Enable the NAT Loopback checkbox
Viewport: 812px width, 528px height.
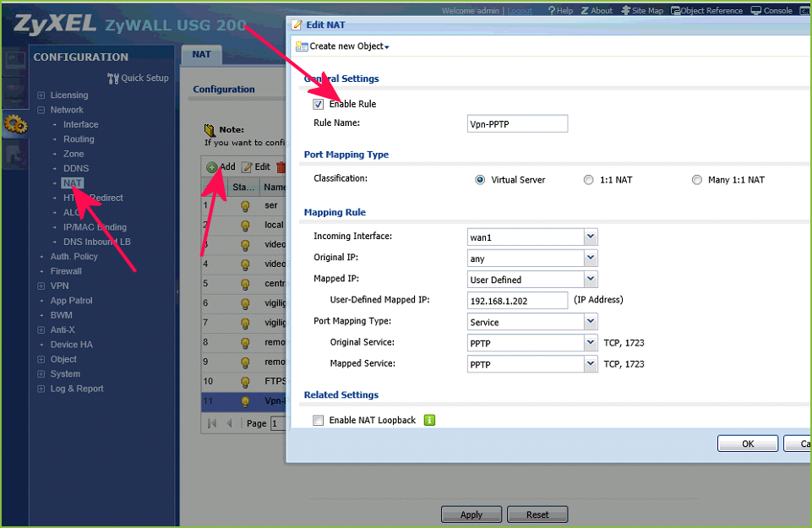[x=318, y=421]
